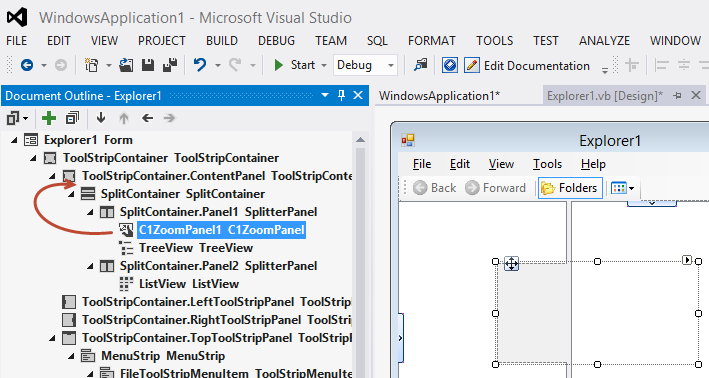Select ListView item in Document Outline

pyautogui.click(x=189, y=284)
